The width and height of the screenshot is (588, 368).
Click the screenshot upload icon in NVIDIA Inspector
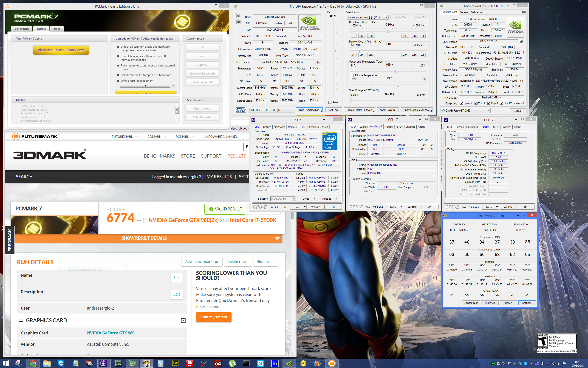point(239,16)
